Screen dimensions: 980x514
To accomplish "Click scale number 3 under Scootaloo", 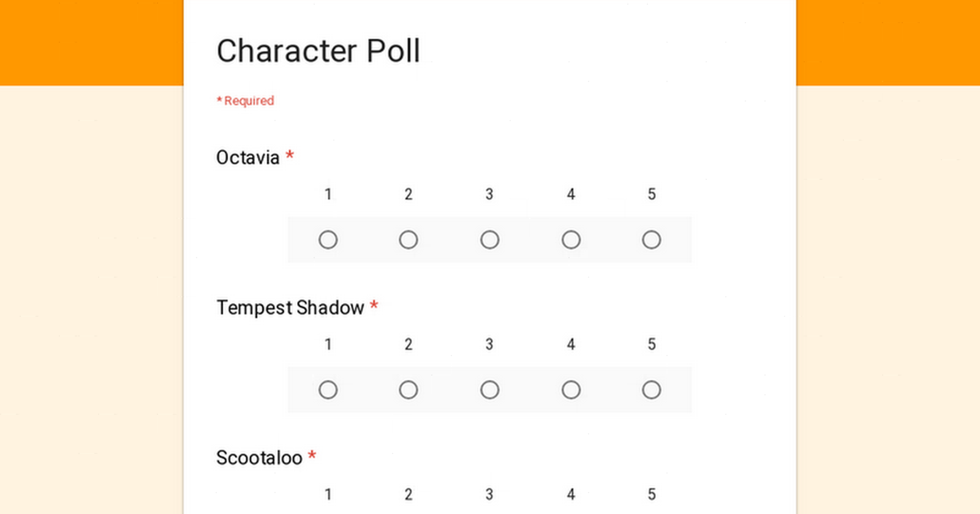I will click(489, 494).
